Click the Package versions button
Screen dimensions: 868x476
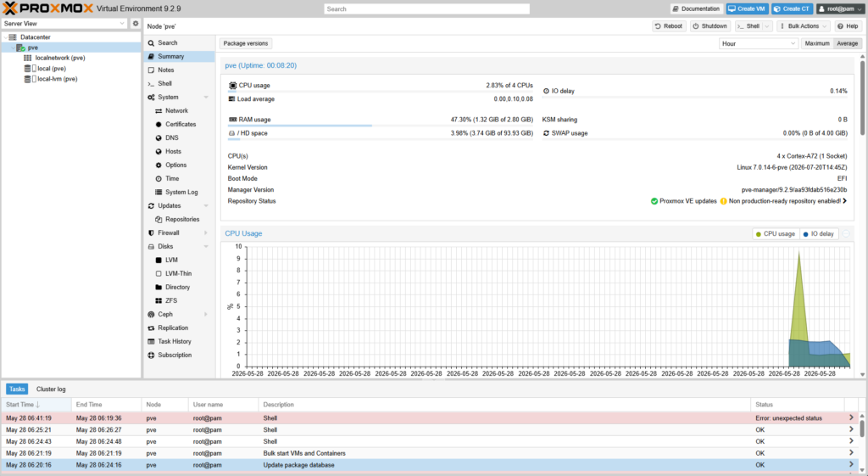(246, 43)
